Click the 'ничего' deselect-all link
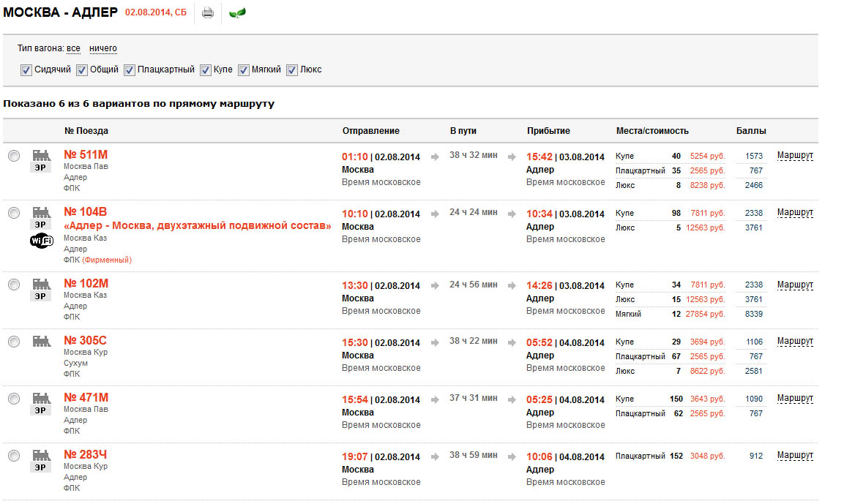The image size is (844, 504). [x=103, y=49]
